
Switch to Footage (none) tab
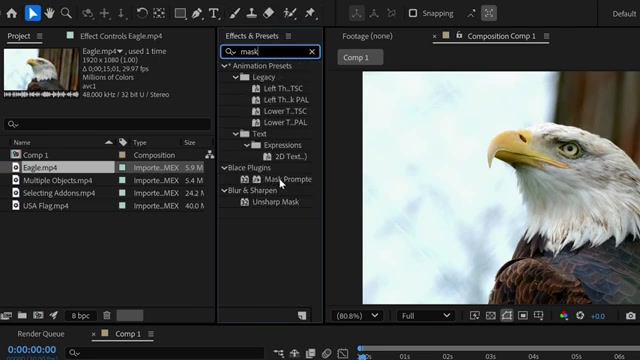(367, 36)
